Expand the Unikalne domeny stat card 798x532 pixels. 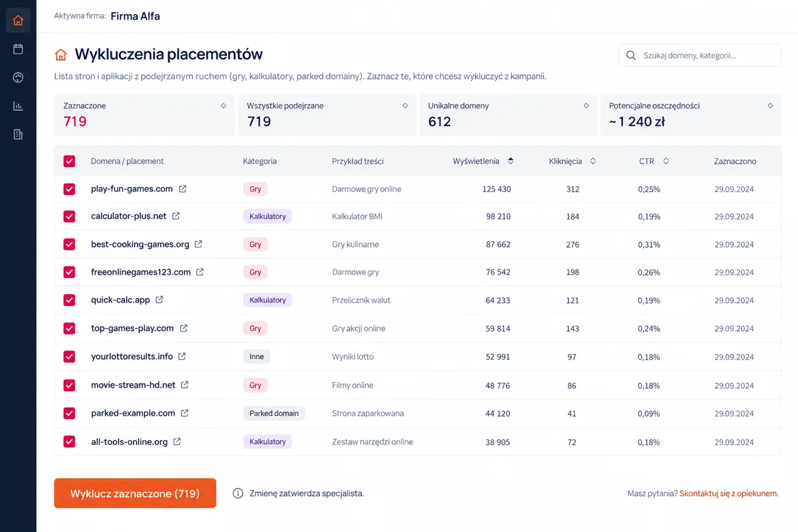pos(586,106)
